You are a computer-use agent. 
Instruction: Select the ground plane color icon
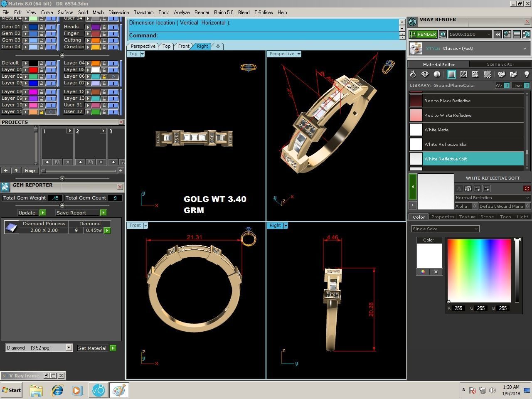[x=451, y=74]
